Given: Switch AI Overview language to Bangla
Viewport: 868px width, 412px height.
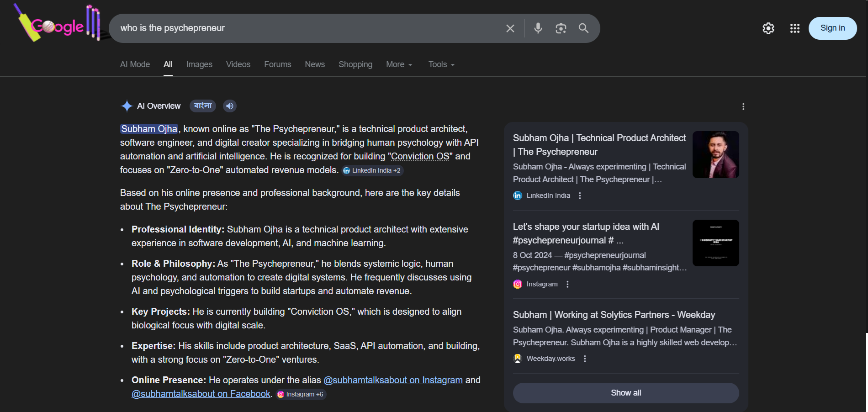Looking at the screenshot, I should (202, 106).
